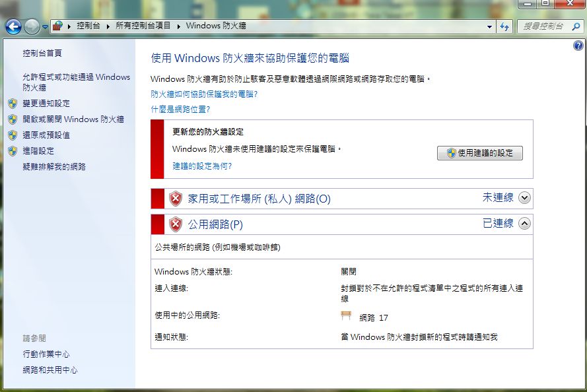Click 關閉 firewall state value
Screen dimensions: 587x392
coord(349,271)
